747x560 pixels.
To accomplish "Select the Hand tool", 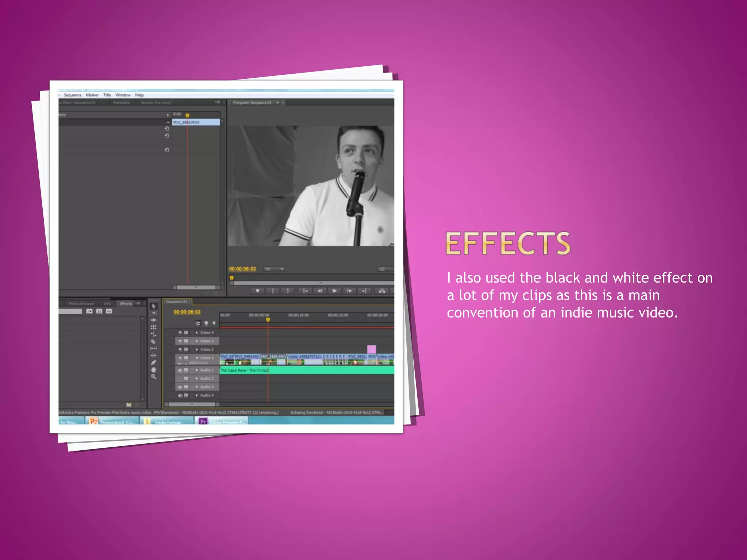I will point(154,370).
